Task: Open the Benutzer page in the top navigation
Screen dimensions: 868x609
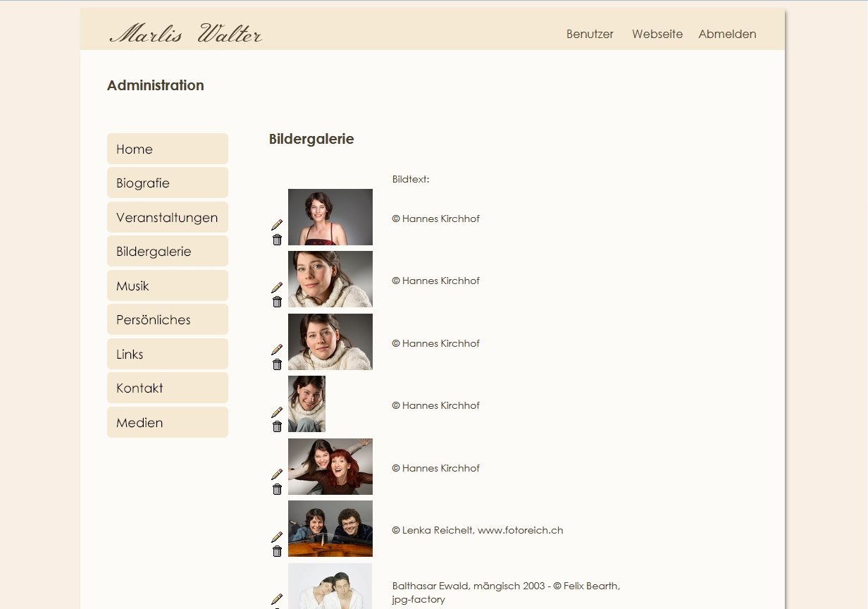Action: point(590,34)
